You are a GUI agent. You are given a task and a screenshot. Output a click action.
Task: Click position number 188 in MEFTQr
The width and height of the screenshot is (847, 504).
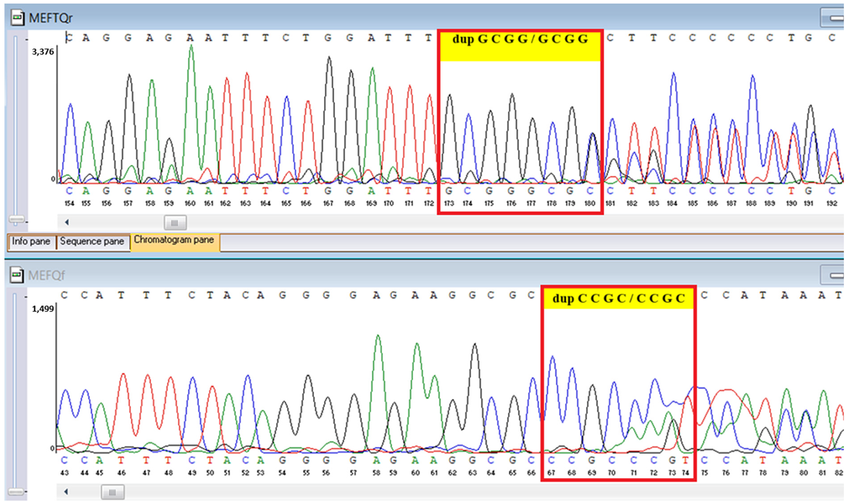point(752,202)
